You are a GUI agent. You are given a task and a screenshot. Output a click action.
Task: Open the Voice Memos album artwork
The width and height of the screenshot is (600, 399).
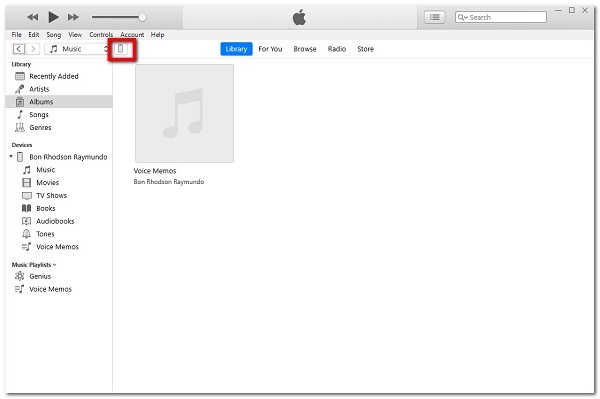(184, 113)
